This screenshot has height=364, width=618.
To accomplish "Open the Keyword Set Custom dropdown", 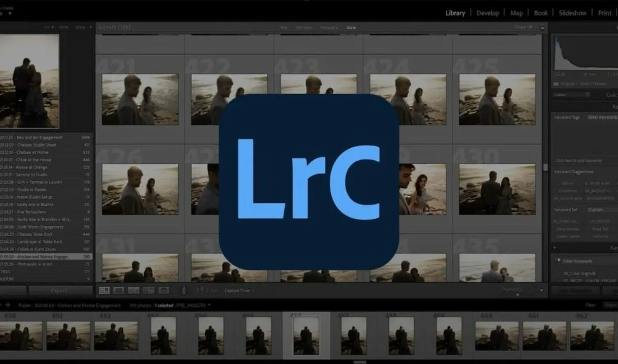I will (x=595, y=210).
